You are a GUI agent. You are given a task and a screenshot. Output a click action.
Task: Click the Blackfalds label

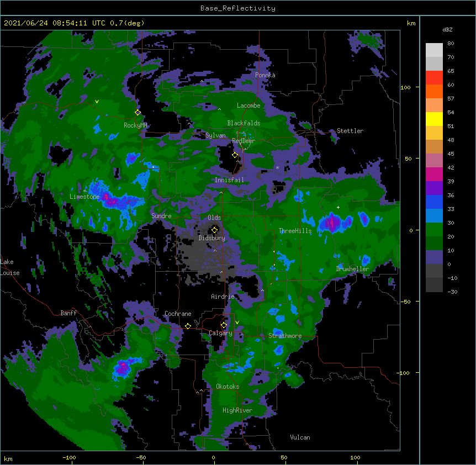tap(244, 123)
